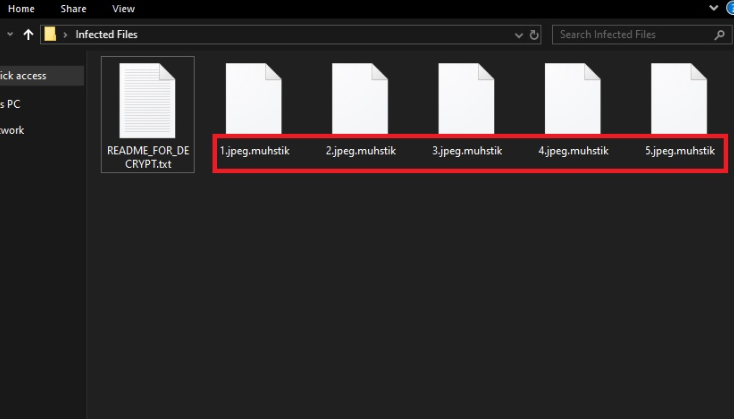This screenshot has width=734, height=419.
Task: Click the 4.jpeg.muhstik file name
Action: [x=573, y=151]
